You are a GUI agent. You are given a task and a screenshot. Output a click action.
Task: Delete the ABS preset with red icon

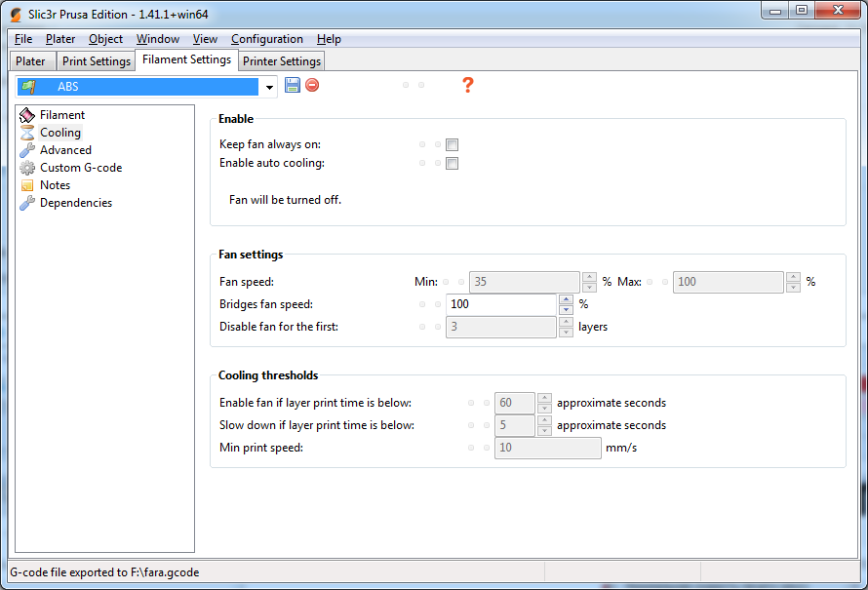click(x=312, y=85)
